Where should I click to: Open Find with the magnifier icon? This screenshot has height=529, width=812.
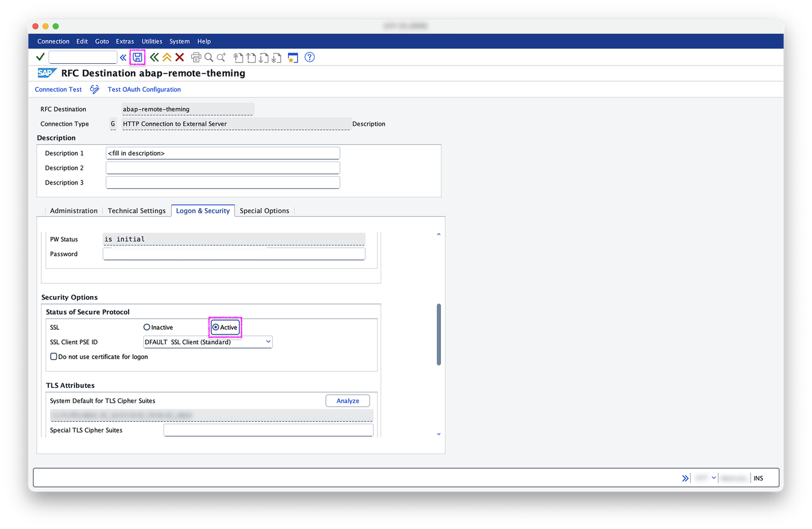point(209,57)
